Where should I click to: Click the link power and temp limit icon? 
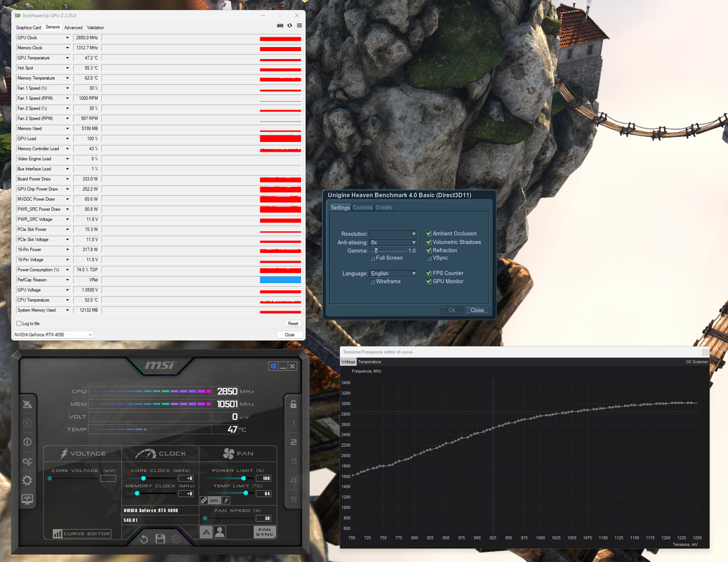coord(204,500)
